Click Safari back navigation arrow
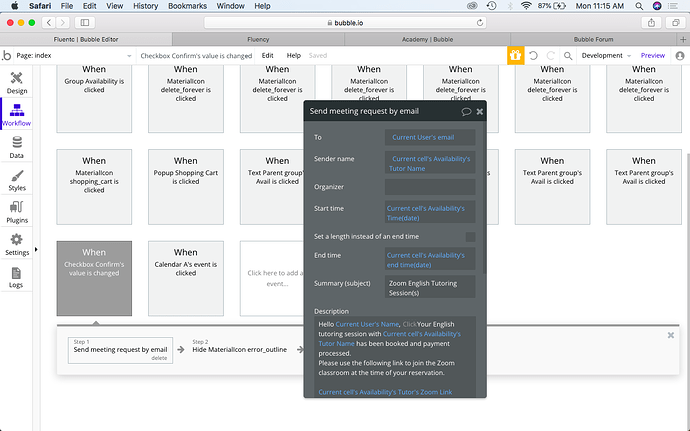The width and height of the screenshot is (690, 431). (x=49, y=22)
